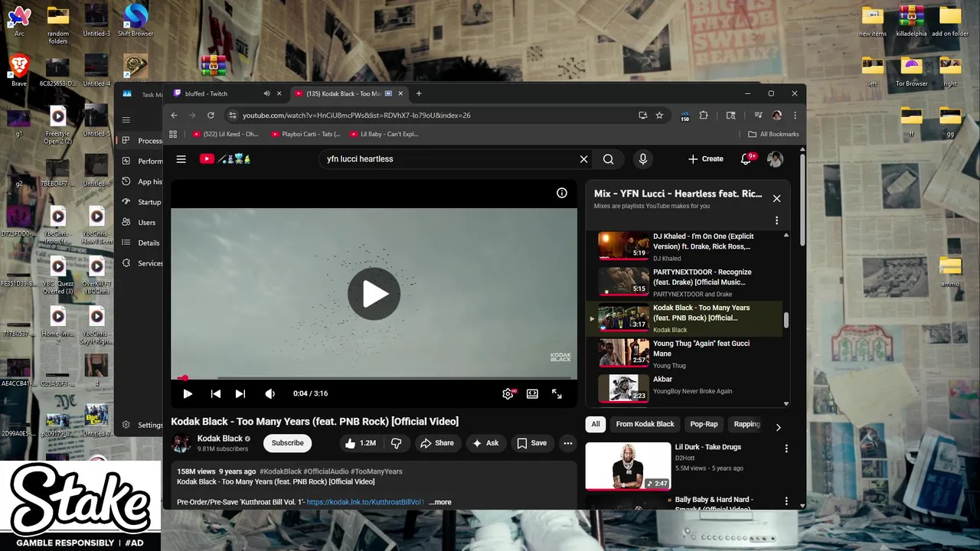Toggle theater mode in the player
Image resolution: width=980 pixels, height=551 pixels.
tap(532, 393)
